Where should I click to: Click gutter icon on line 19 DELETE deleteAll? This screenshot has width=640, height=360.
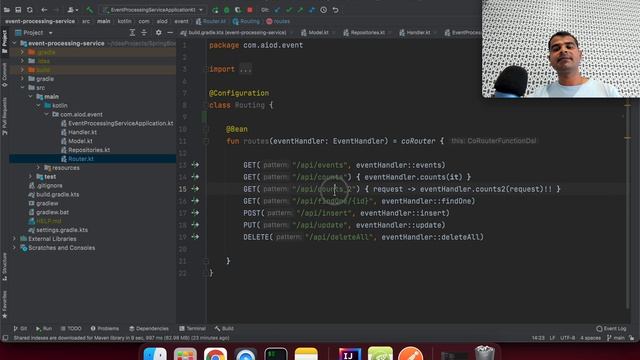[x=195, y=237]
